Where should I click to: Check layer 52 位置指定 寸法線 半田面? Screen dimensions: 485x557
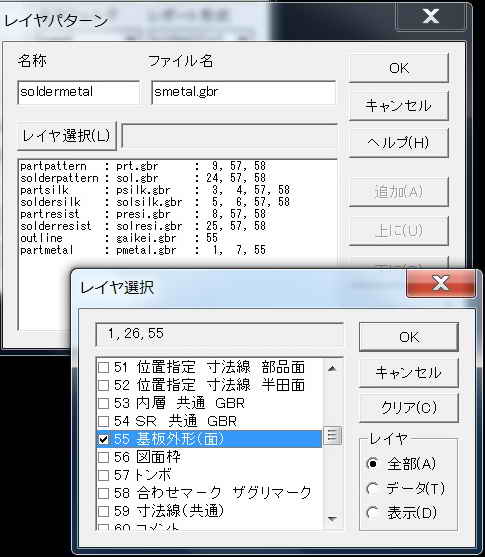pos(103,385)
